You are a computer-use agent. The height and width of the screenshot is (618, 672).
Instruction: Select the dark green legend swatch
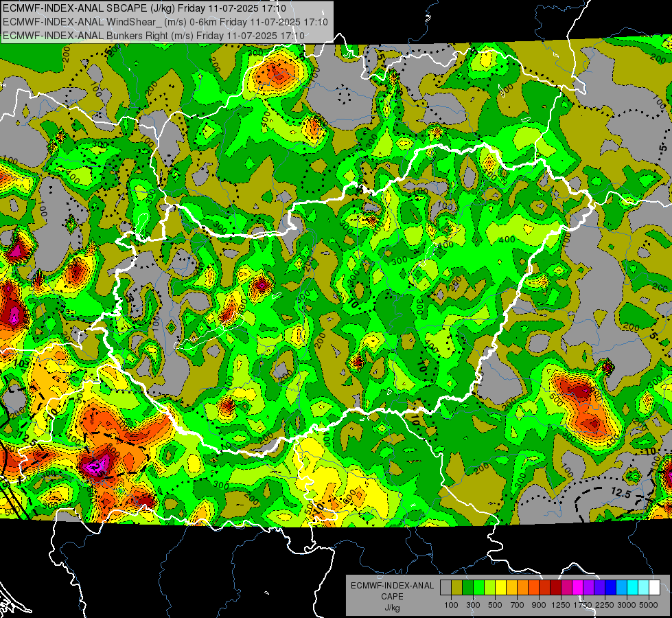click(467, 587)
